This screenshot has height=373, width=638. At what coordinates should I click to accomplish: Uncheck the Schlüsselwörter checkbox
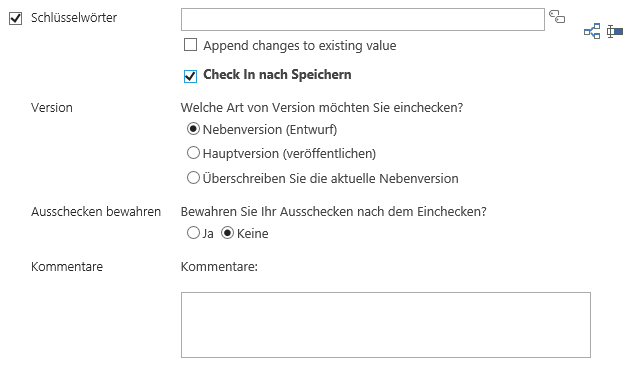coord(15,18)
